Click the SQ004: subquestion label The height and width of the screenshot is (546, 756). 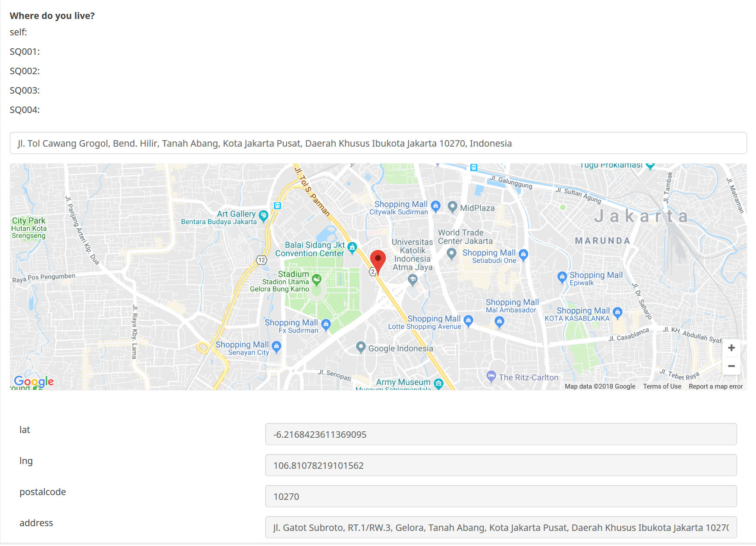pos(25,110)
